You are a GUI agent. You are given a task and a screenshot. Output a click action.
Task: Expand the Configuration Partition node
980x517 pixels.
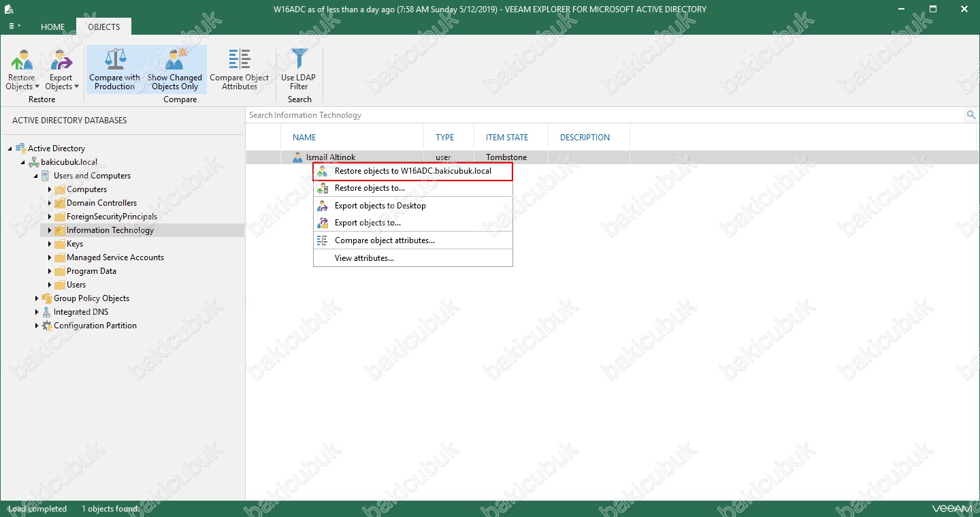click(x=36, y=326)
